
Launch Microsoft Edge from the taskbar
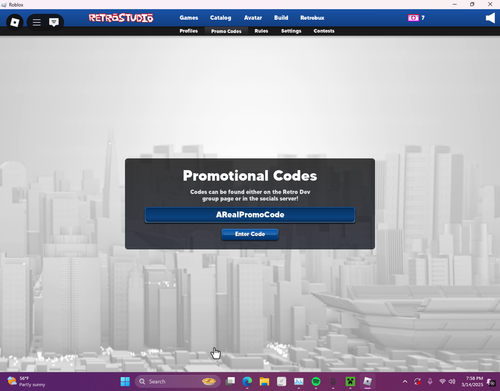(x=247, y=381)
